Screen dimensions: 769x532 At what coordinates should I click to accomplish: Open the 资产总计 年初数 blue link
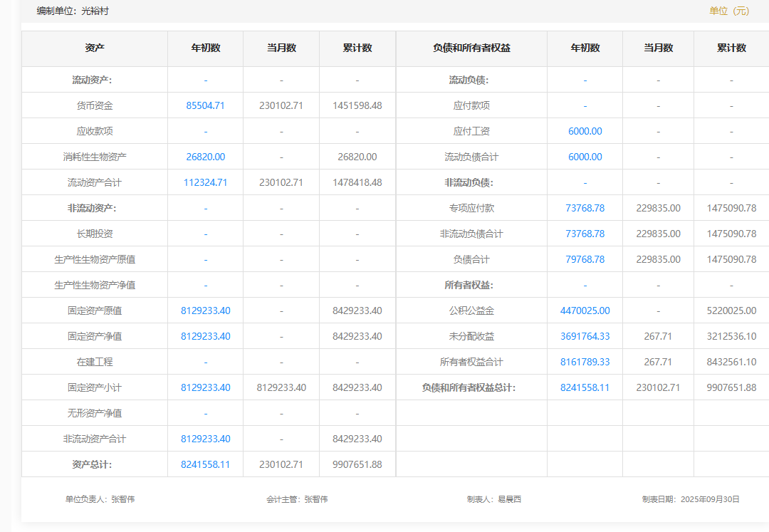(x=205, y=464)
